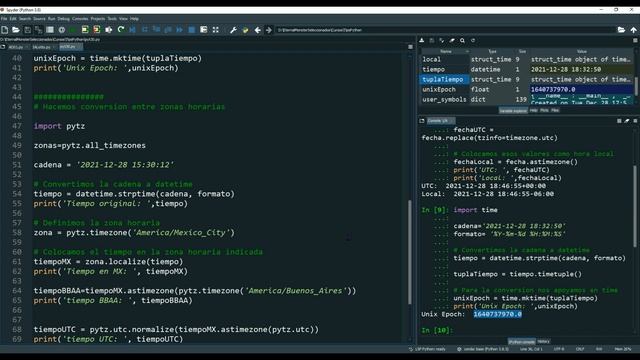Viewport: 640px width, 360px height.
Task: Click the editor vertical scrollbar
Action: tap(410, 252)
